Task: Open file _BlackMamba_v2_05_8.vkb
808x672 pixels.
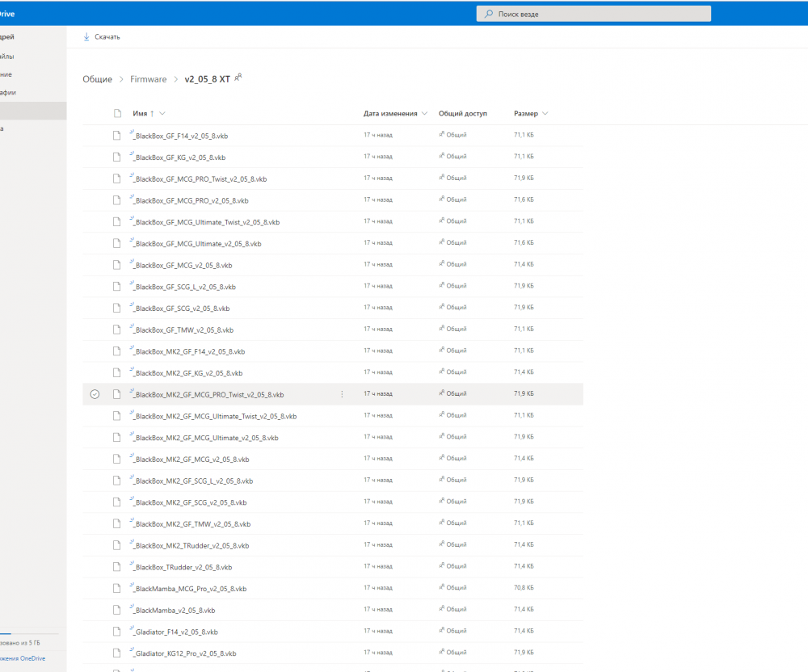Action: pos(175,611)
